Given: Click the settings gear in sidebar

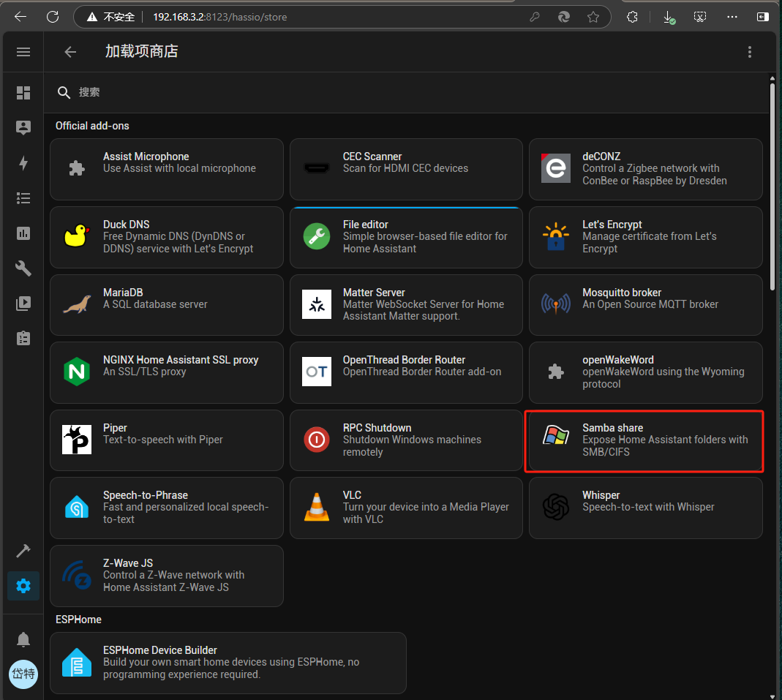Looking at the screenshot, I should pos(23,586).
